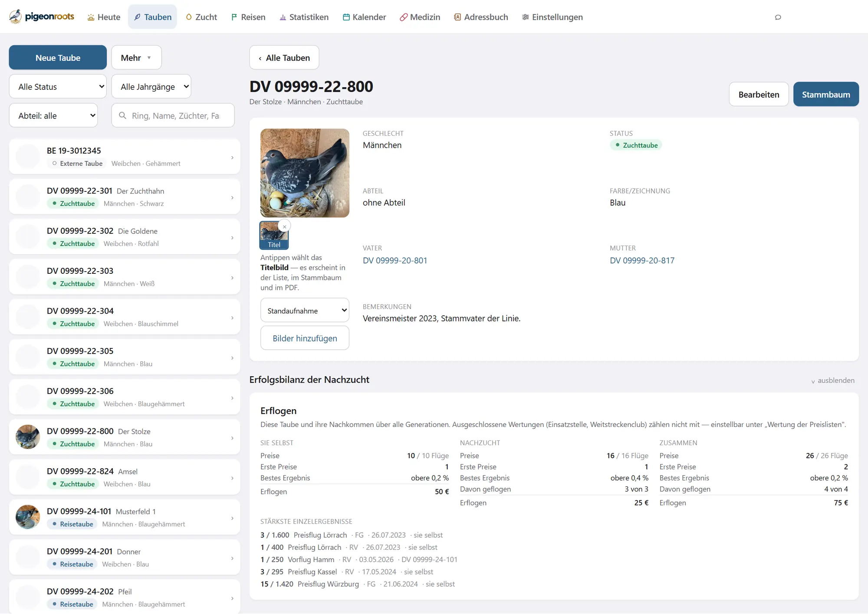The height and width of the screenshot is (614, 868).
Task: Open the Stammbaum view
Action: click(826, 94)
